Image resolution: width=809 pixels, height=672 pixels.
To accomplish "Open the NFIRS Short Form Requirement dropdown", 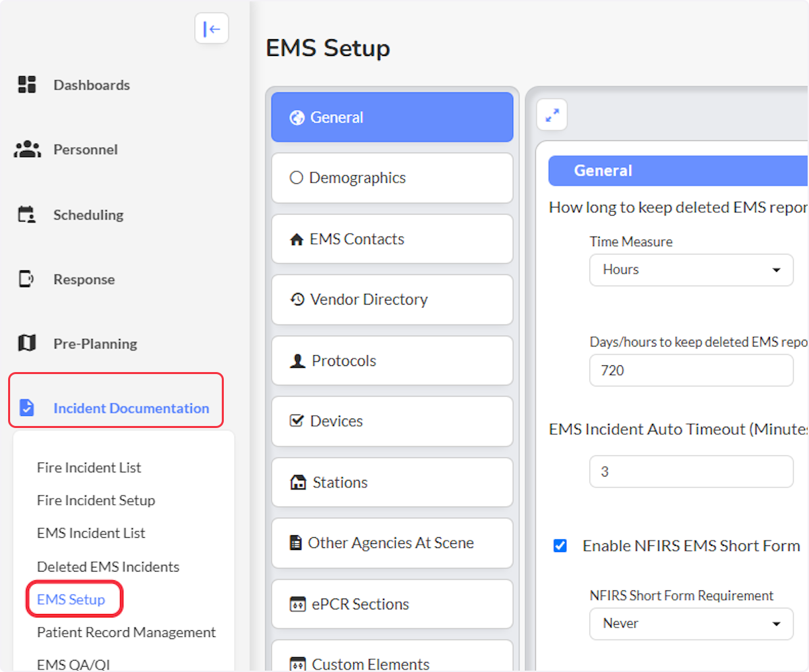I will click(x=691, y=623).
